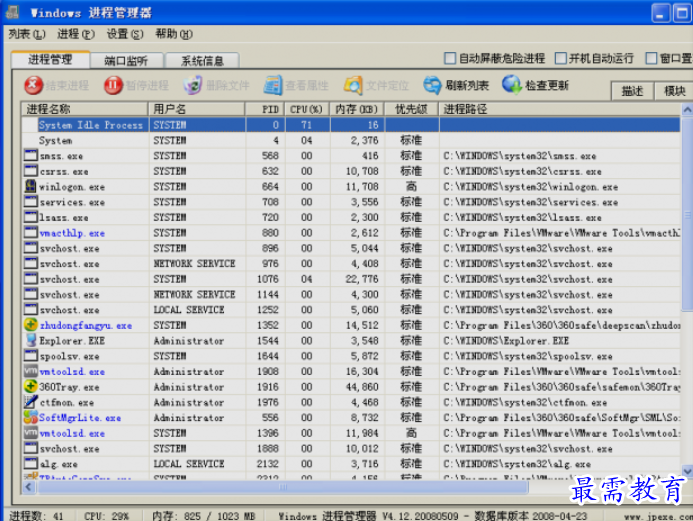The image size is (693, 521).
Task: Open View Properties toolbar icon
Action: pos(272,85)
